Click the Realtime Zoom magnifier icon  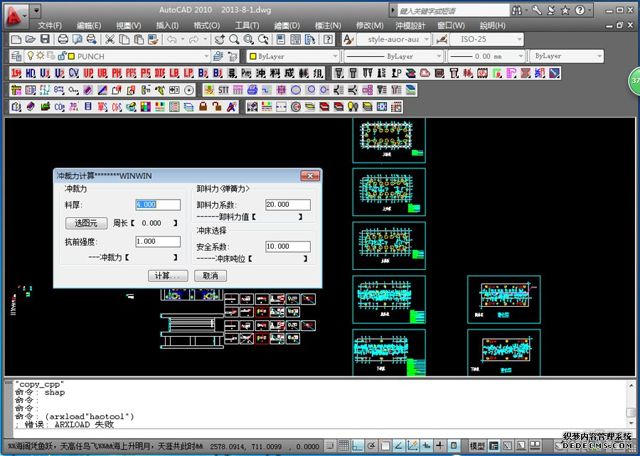[x=234, y=40]
